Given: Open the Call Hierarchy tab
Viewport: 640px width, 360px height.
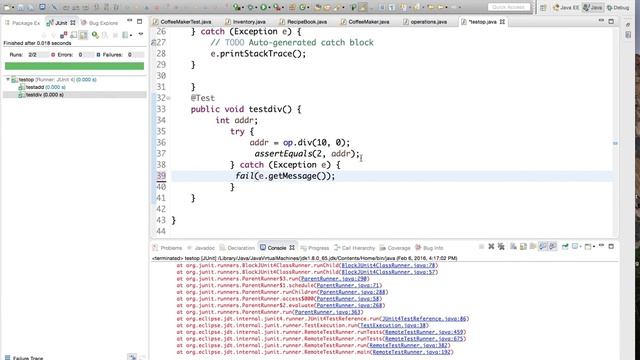Looking at the screenshot, I should [354, 248].
